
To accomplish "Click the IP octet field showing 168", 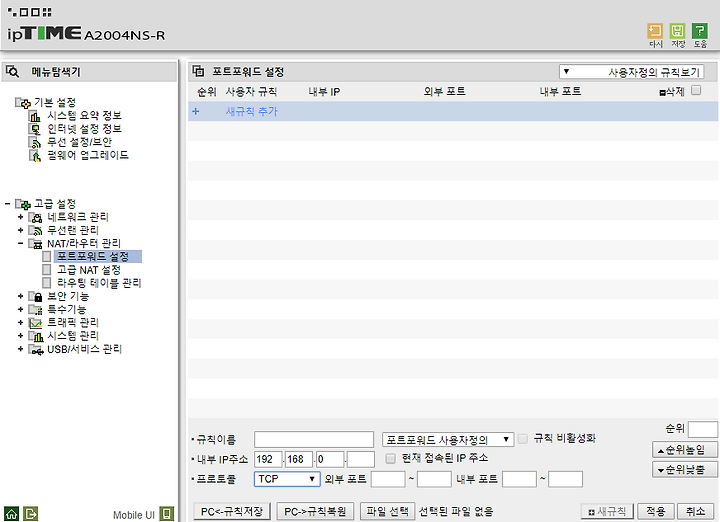I will tap(298, 459).
